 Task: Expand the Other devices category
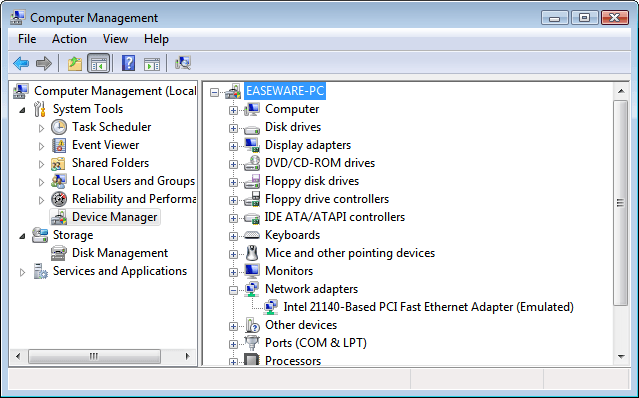(x=233, y=326)
